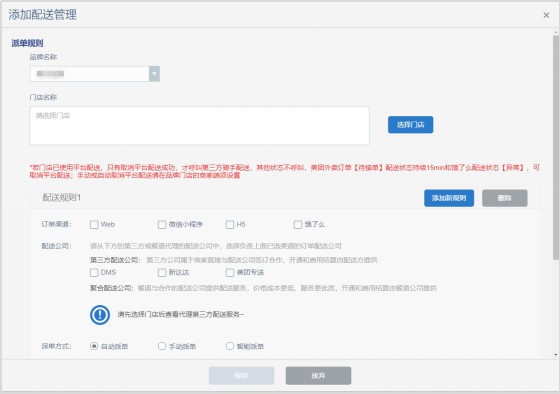Click the scrollbar up arrow
560x394 pixels.
coord(556,33)
